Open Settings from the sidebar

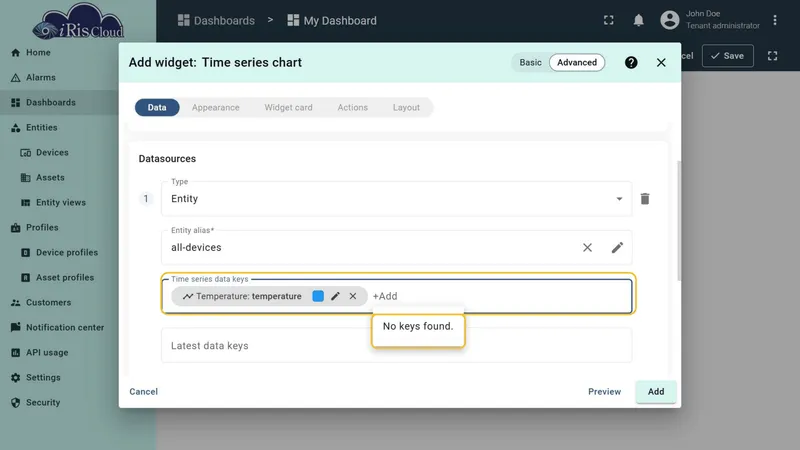[x=43, y=378]
